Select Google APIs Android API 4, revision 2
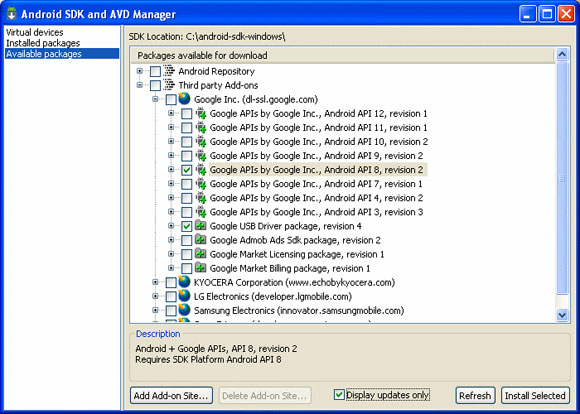The image size is (580, 414). point(316,198)
